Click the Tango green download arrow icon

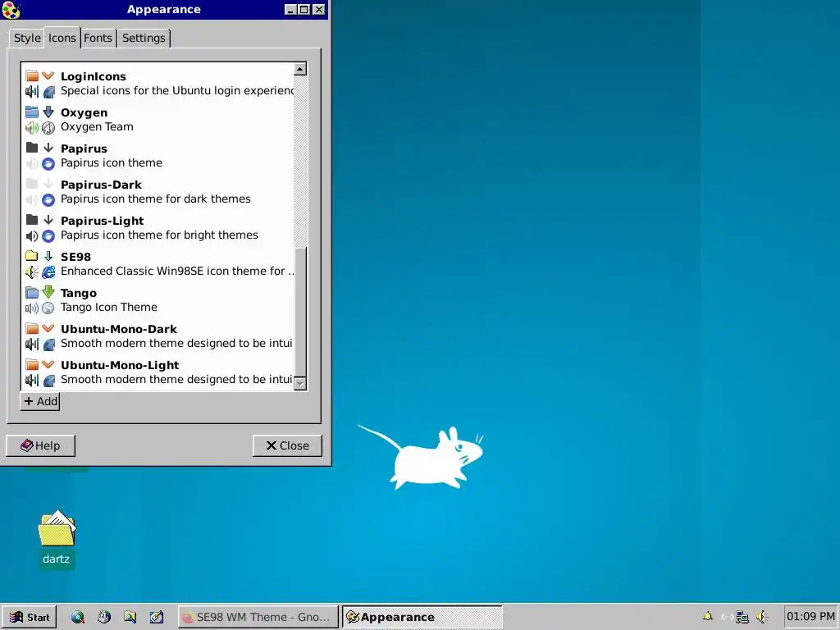pos(48,292)
